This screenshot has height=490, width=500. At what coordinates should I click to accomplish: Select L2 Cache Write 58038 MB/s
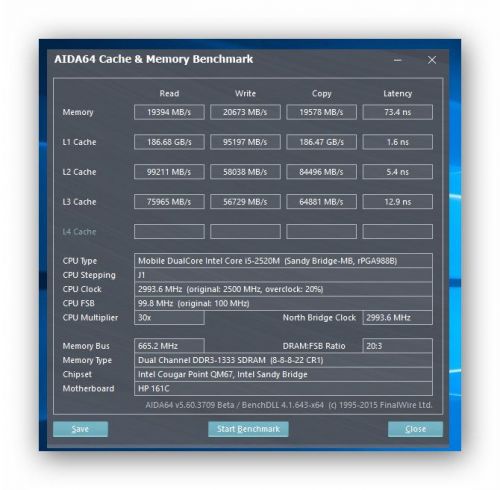245,172
